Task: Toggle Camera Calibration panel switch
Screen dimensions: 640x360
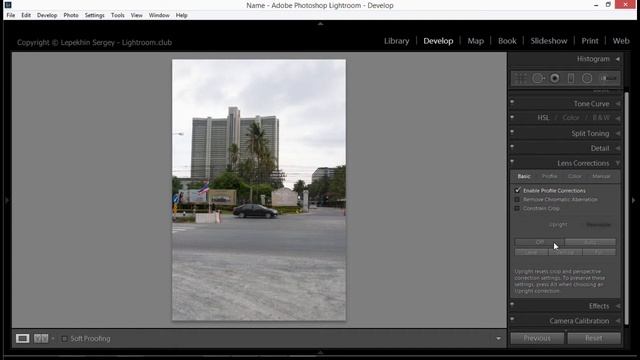Action: 512,319
